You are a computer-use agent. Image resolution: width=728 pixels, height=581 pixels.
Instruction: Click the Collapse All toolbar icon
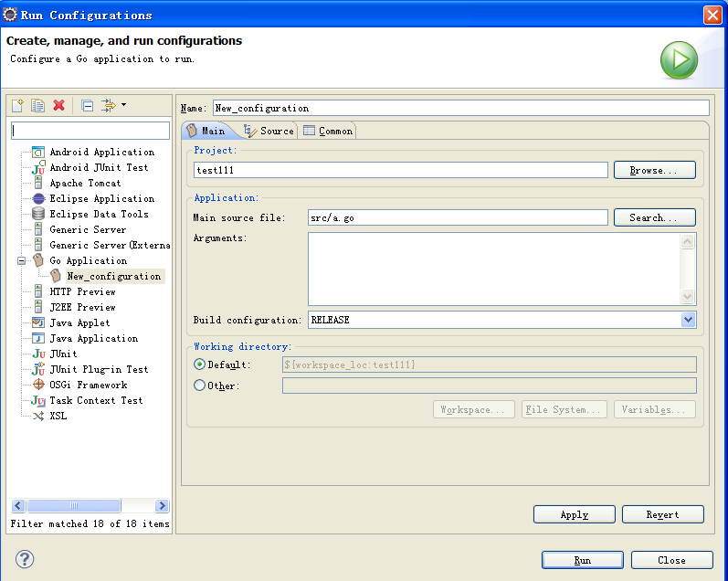coord(87,105)
